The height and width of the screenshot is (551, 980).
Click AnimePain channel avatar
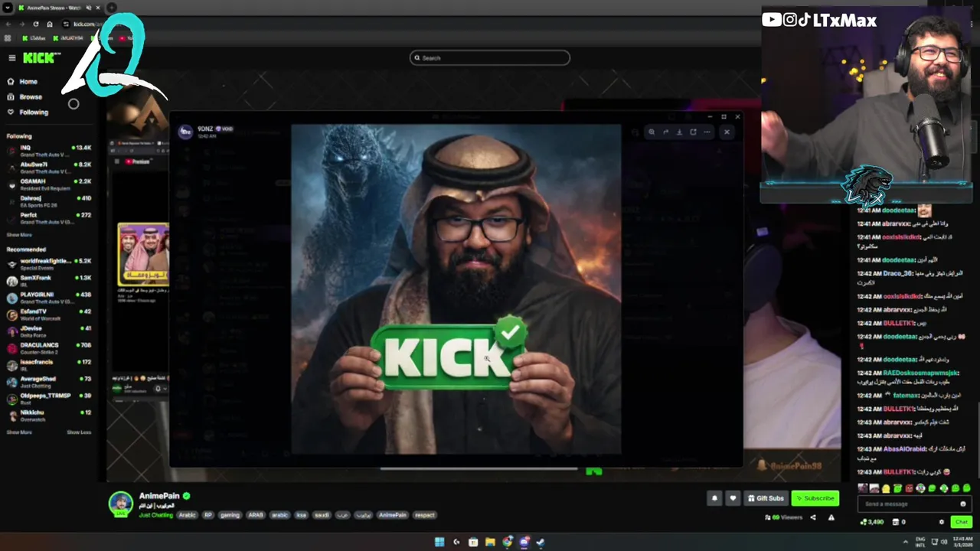click(120, 504)
